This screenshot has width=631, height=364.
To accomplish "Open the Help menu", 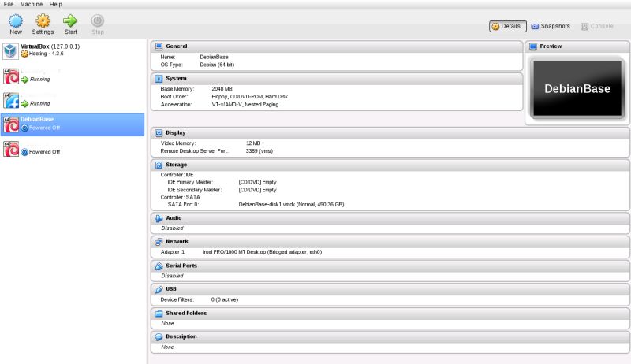I will [x=55, y=4].
